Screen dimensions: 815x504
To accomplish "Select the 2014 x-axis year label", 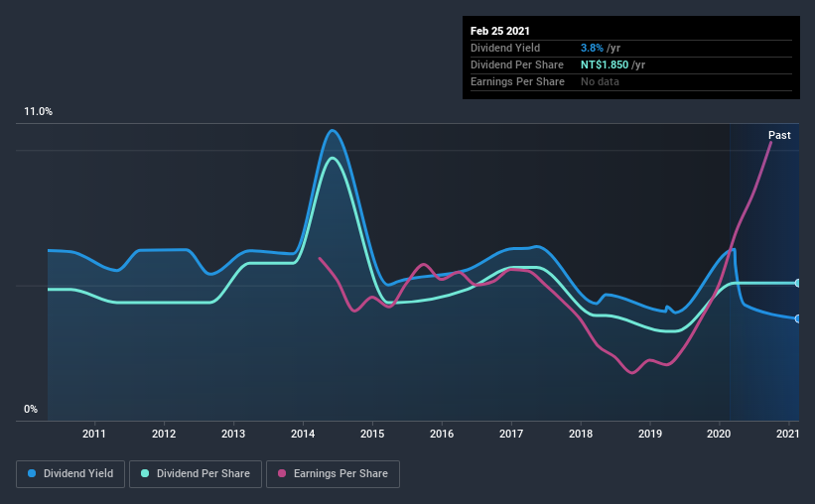I will click(303, 434).
